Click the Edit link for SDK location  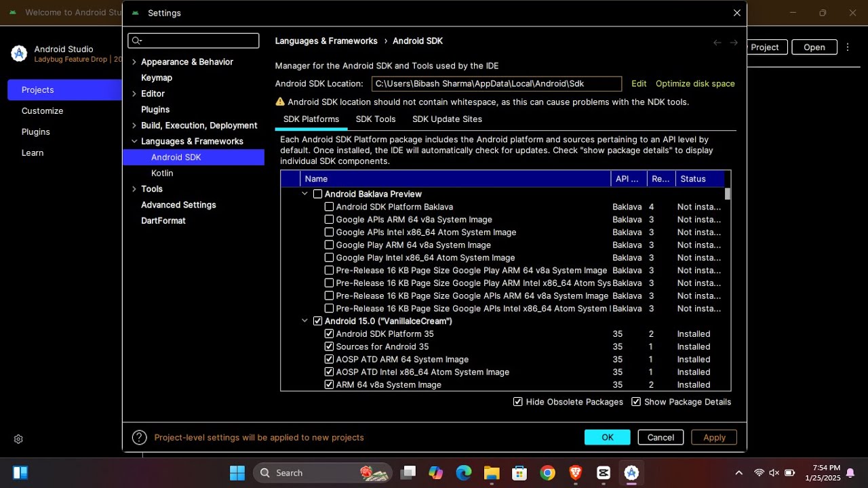click(x=639, y=84)
